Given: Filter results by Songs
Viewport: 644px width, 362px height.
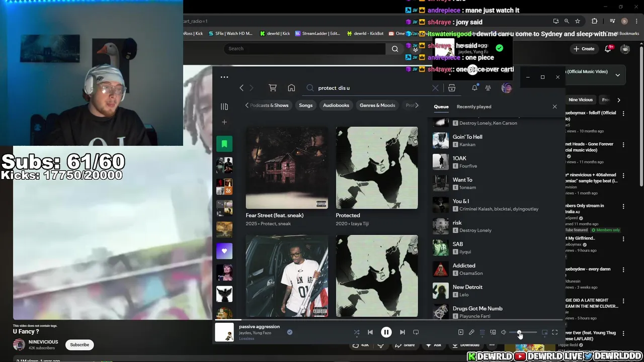Looking at the screenshot, I should click(306, 106).
